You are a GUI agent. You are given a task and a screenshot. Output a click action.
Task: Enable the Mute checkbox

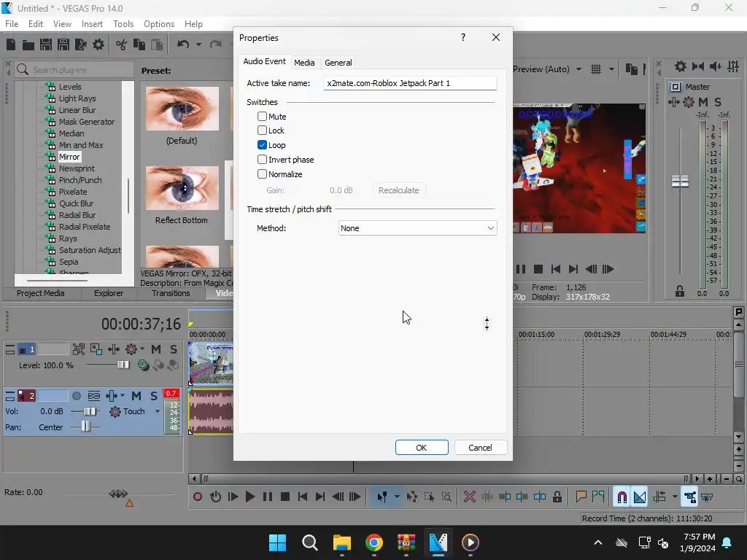pyautogui.click(x=262, y=116)
